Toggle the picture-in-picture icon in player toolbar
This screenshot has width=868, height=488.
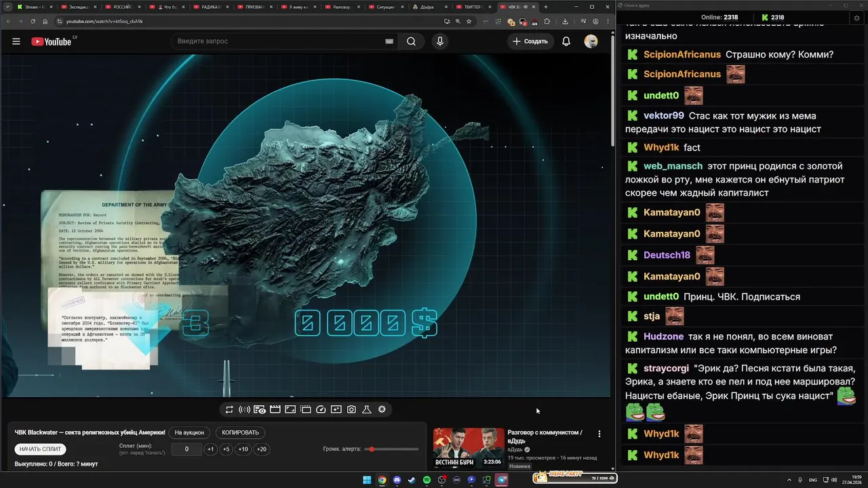(x=290, y=409)
